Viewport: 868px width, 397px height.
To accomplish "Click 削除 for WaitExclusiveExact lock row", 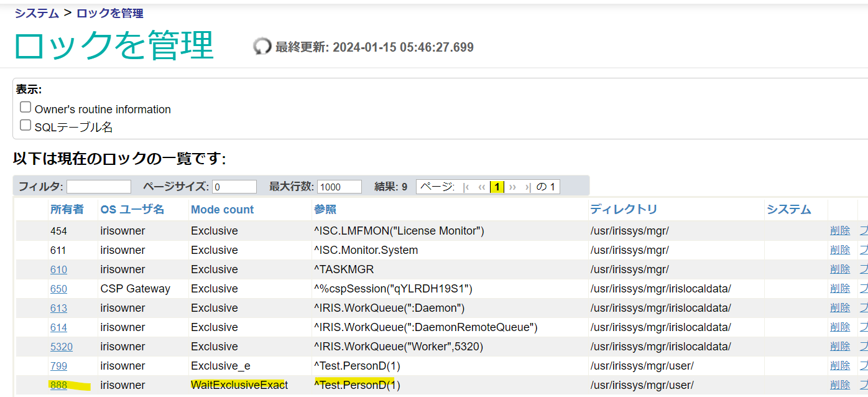I will (839, 385).
